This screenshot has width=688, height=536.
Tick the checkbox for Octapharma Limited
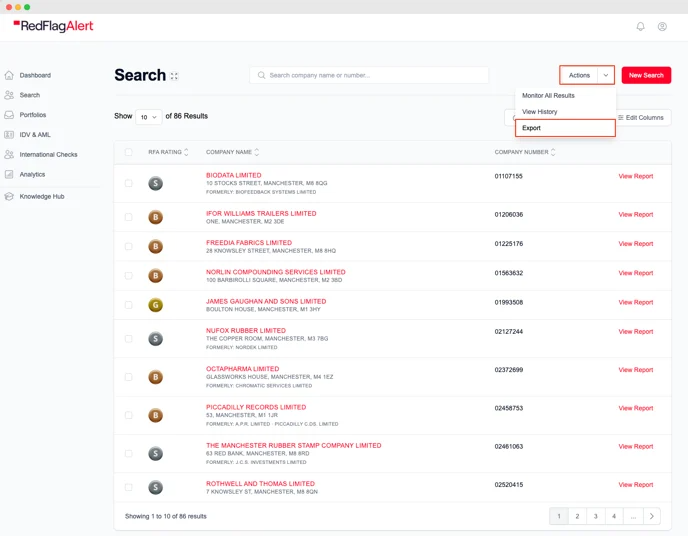coord(129,377)
